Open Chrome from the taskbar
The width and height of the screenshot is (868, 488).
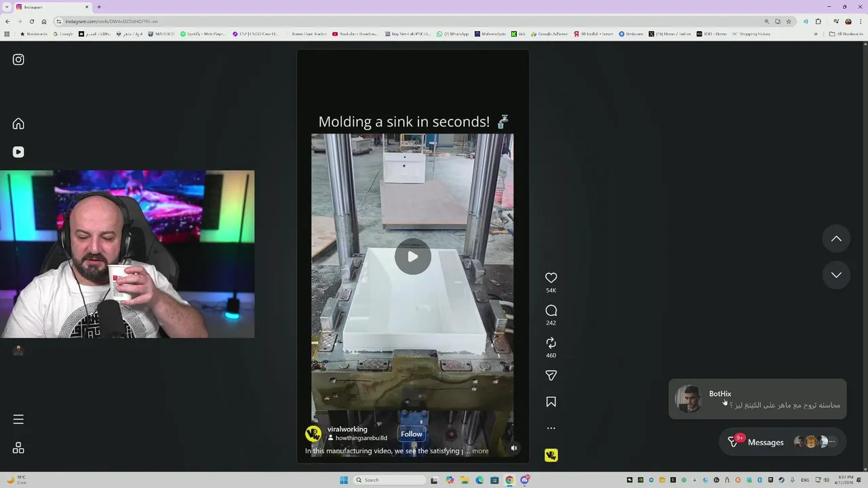pos(509,480)
